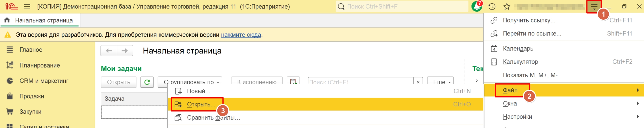
Task: Click the Открыть button under Мои задачи
Action: (x=118, y=82)
